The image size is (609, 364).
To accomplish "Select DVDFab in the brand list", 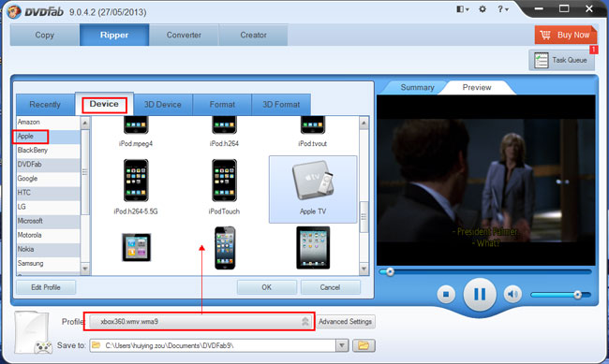I will click(x=48, y=164).
